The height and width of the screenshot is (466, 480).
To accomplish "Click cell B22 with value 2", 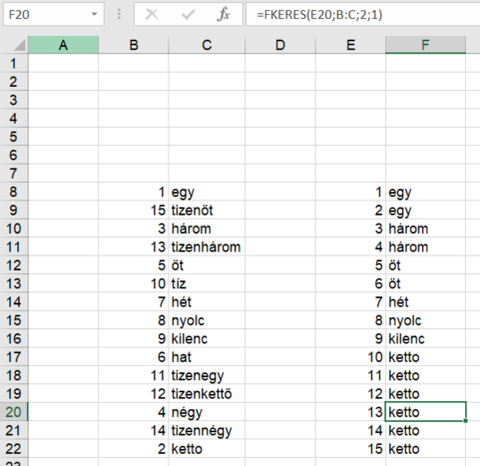I will 134,449.
